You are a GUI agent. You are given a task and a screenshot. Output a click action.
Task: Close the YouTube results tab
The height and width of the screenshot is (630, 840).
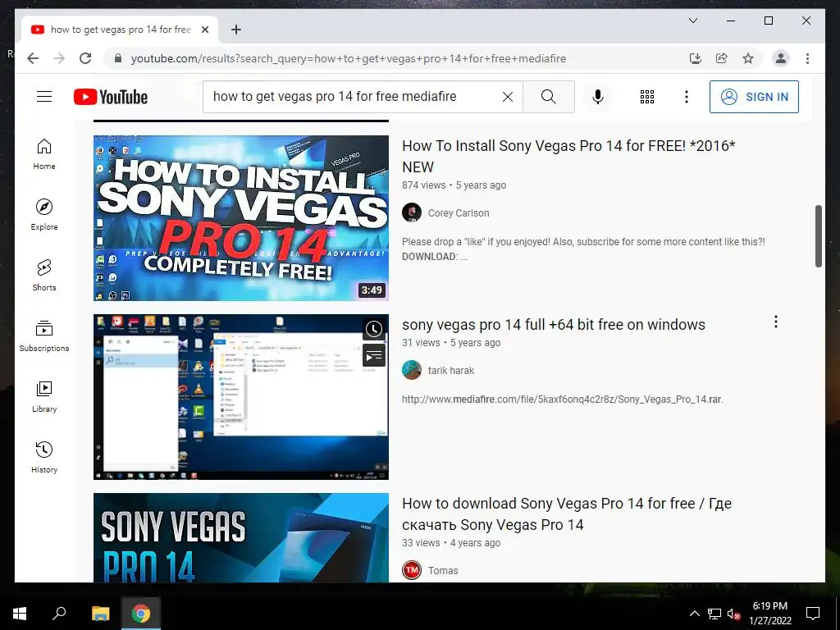point(204,30)
